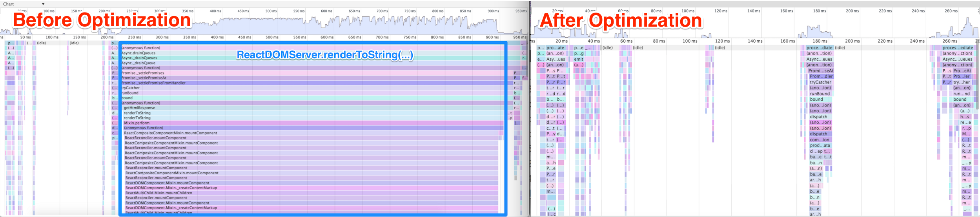Select tryCatcher bar in After panel

821,82
